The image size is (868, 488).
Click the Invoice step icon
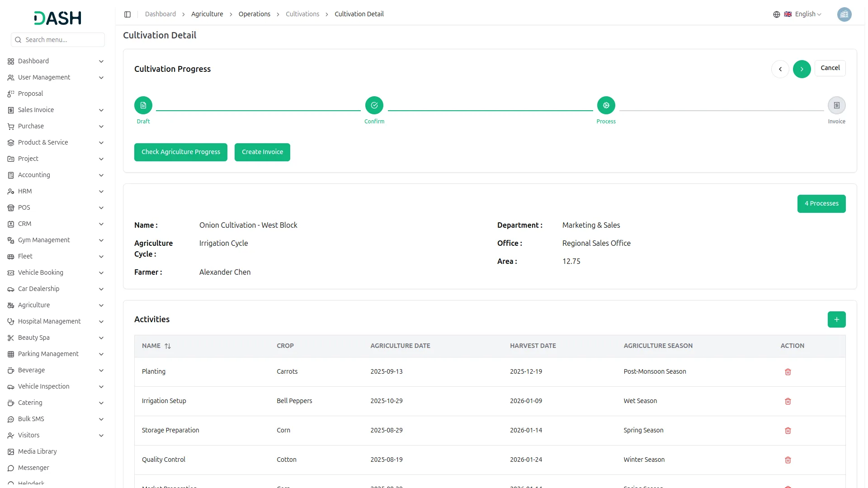point(836,105)
